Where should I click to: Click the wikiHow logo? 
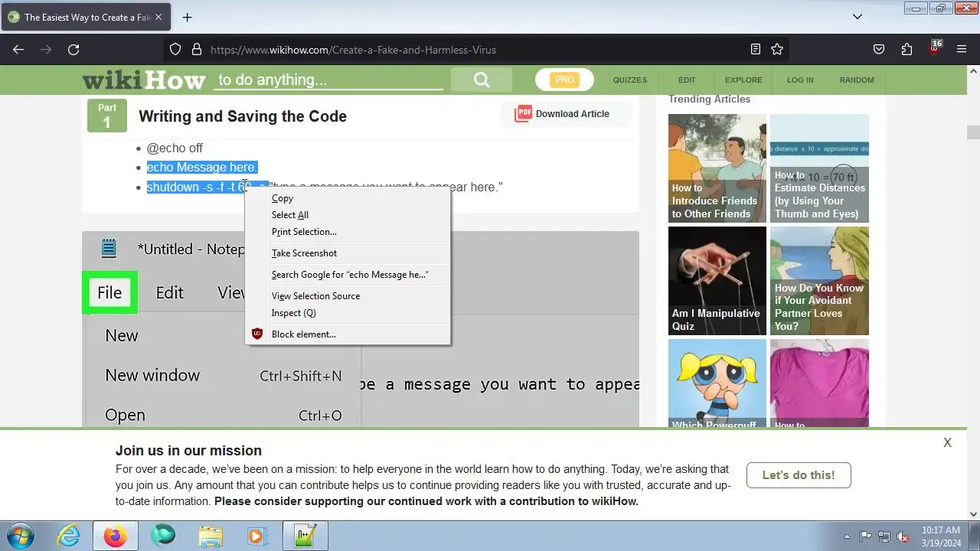point(144,80)
